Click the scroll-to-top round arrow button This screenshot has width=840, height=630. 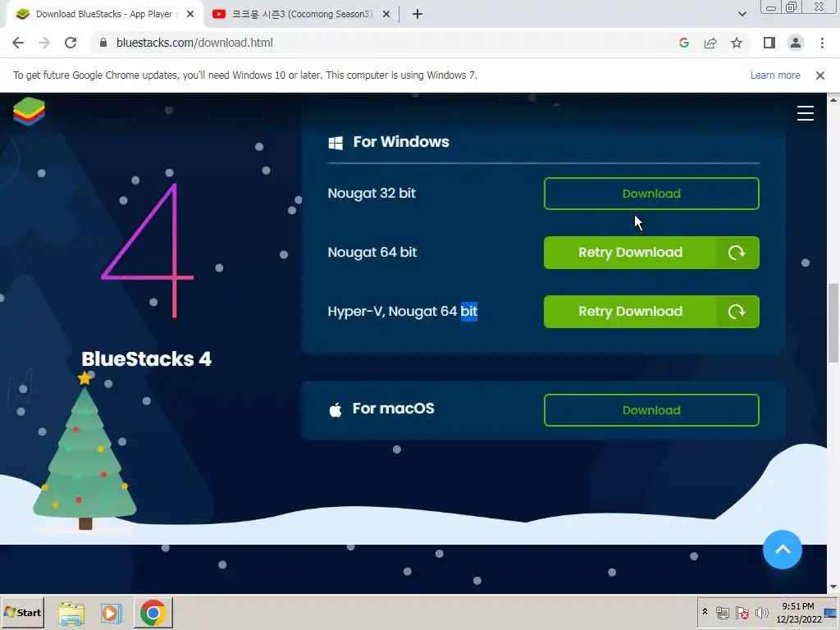(x=782, y=550)
